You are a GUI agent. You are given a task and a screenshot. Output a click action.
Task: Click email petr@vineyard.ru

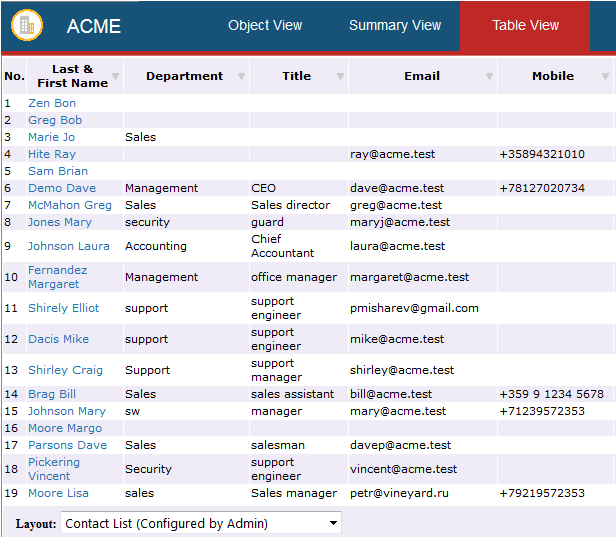coord(399,493)
